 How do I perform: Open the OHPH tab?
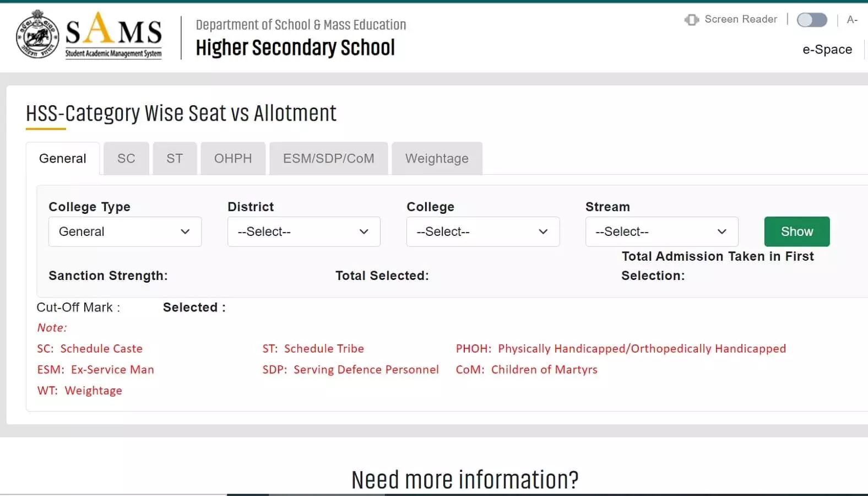pos(233,159)
